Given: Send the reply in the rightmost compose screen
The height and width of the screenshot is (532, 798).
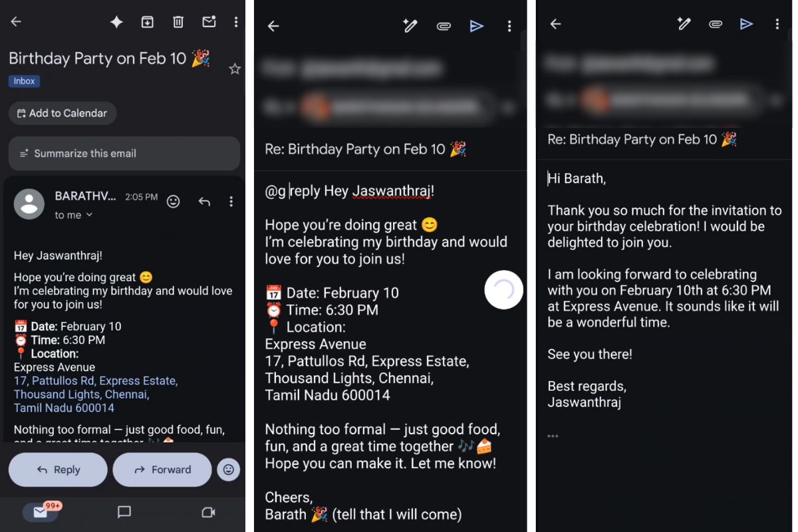Looking at the screenshot, I should click(746, 24).
